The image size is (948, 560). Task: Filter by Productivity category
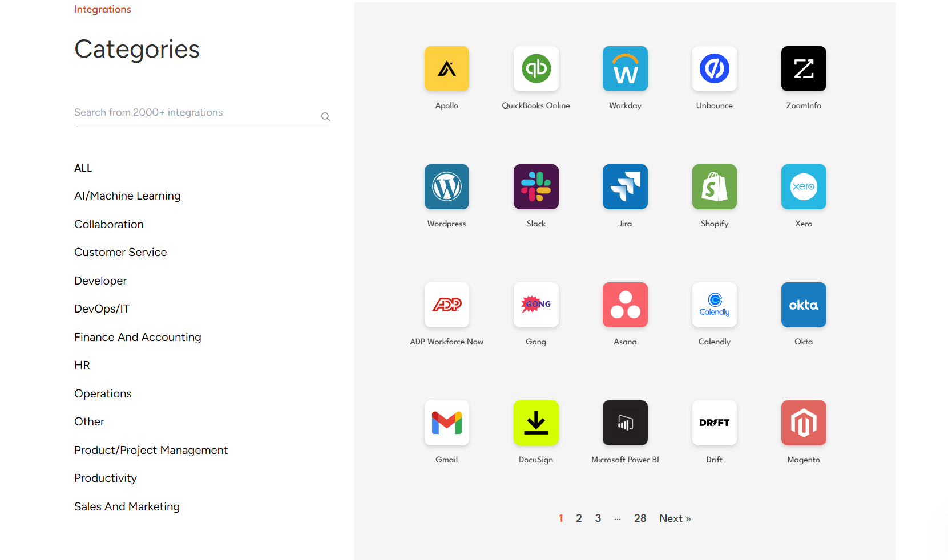pos(106,478)
